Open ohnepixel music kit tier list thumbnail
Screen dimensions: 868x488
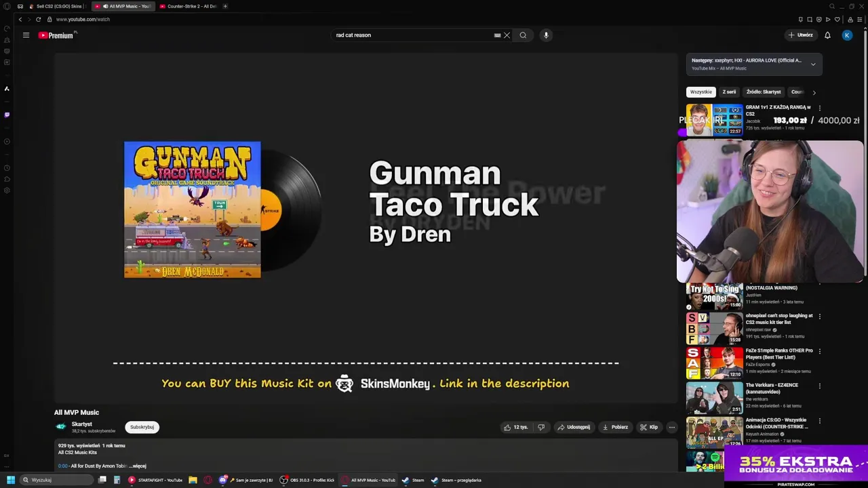click(715, 328)
